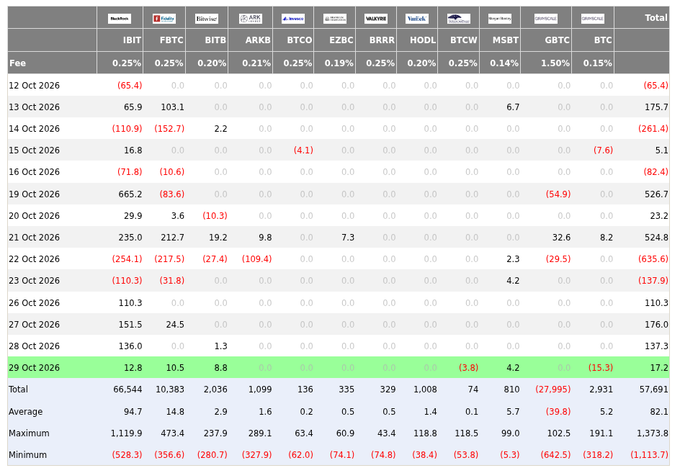
Task: Click the (261.4) total for 14 Oct
Action: 653,129
